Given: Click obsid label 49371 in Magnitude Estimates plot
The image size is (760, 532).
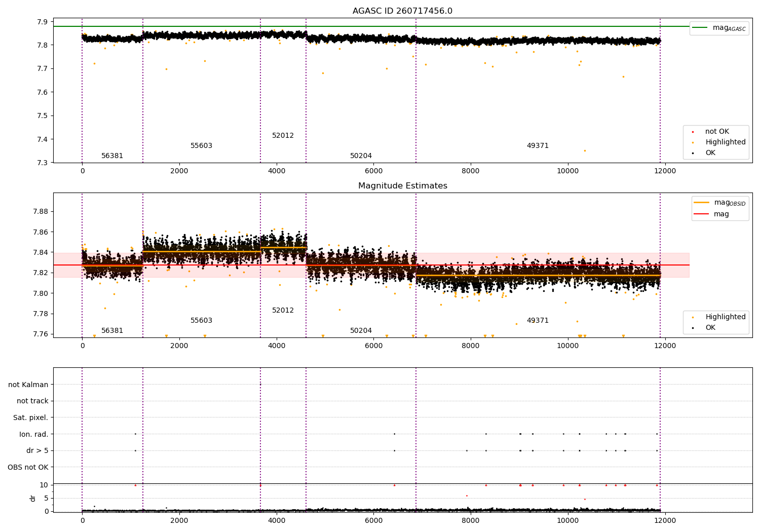Looking at the screenshot, I should click(538, 321).
